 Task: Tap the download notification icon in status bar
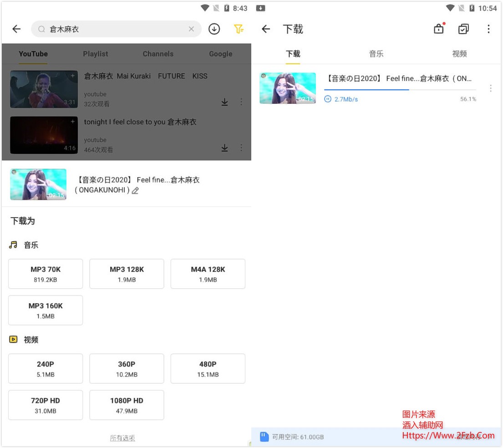pyautogui.click(x=260, y=8)
